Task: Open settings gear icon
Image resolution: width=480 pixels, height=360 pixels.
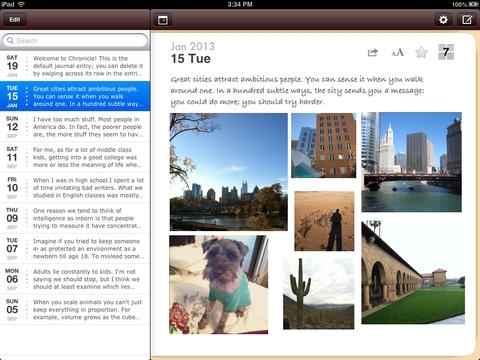Action: tap(443, 20)
